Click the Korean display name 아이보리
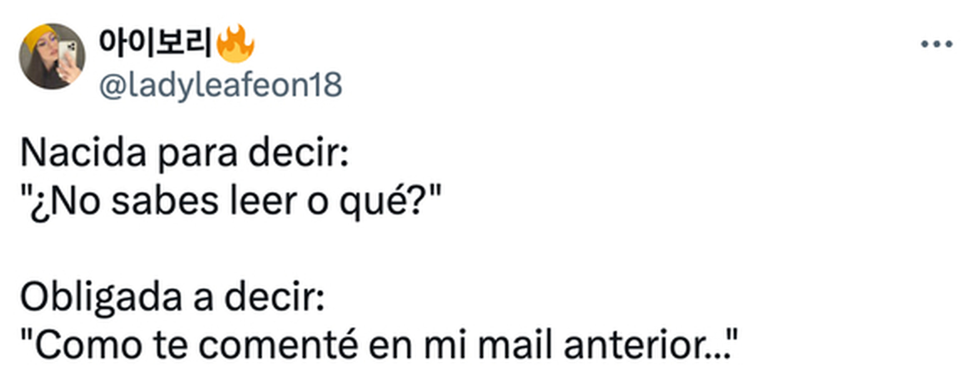 pos(156,42)
